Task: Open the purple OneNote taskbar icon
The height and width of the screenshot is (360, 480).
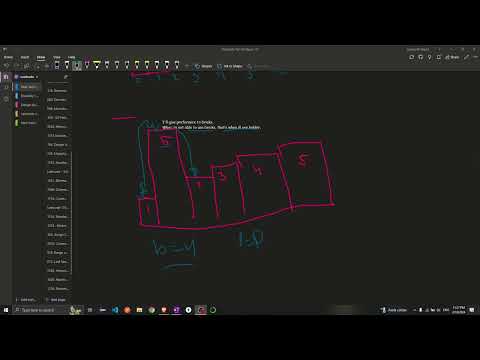Action: (x=176, y=310)
